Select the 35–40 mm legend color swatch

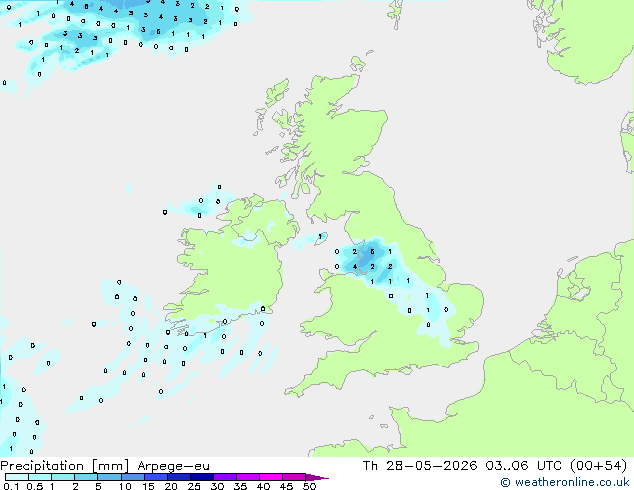(x=248, y=477)
